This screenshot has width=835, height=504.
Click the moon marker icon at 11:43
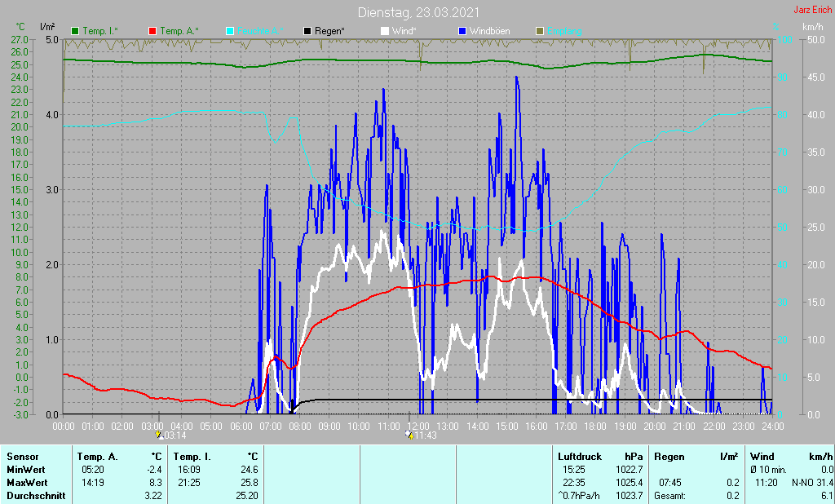[x=409, y=435]
